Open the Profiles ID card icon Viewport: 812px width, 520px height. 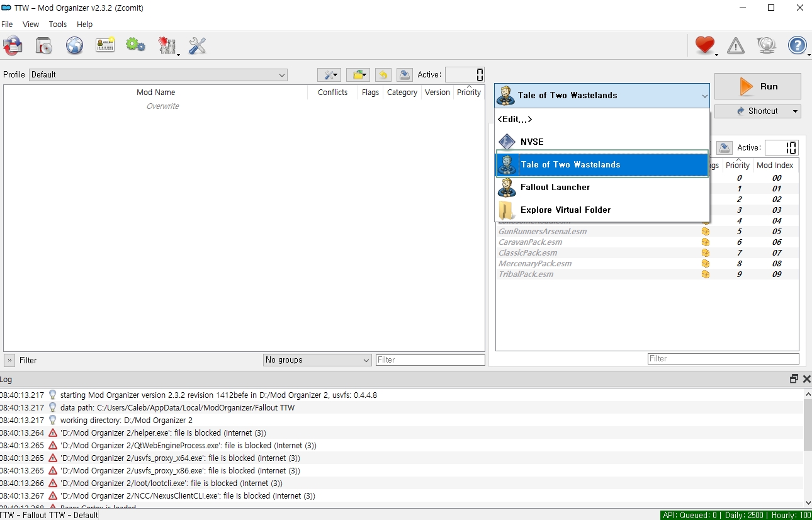coord(105,45)
